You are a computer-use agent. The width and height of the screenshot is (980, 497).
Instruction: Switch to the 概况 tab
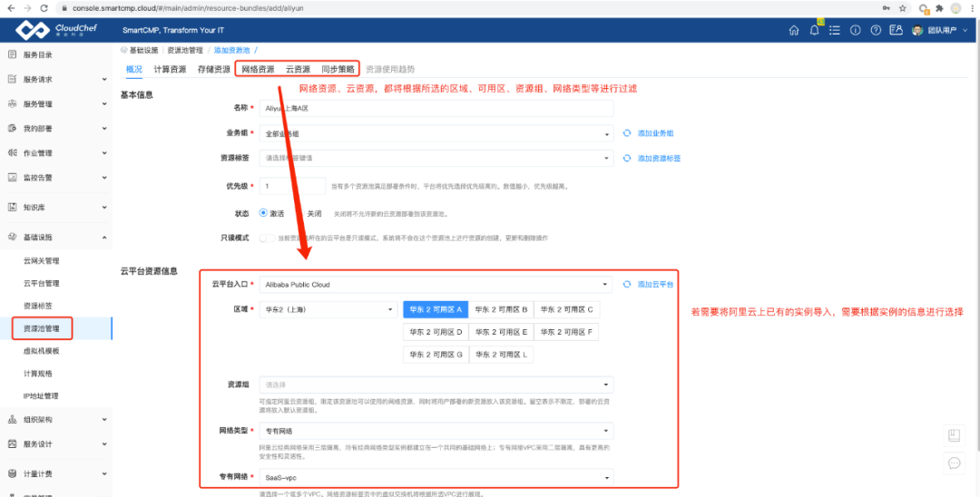133,69
